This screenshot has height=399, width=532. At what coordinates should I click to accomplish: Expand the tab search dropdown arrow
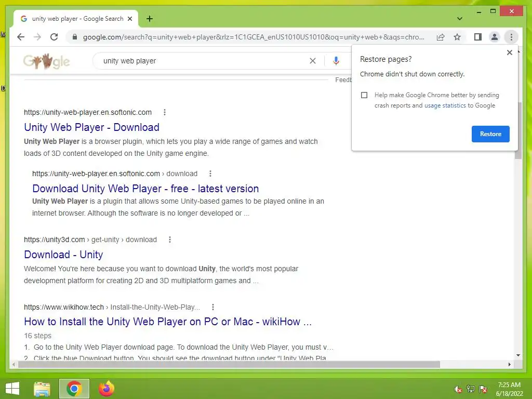click(x=460, y=19)
